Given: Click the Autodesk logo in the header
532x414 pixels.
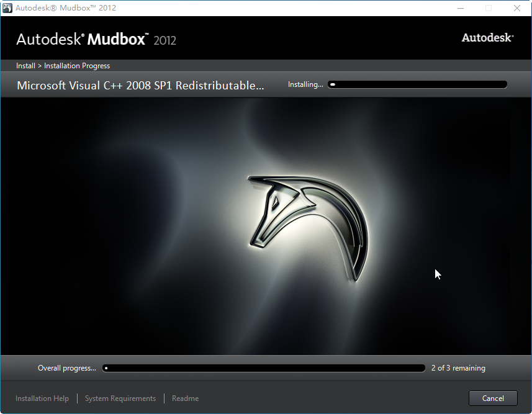Looking at the screenshot, I should click(487, 38).
